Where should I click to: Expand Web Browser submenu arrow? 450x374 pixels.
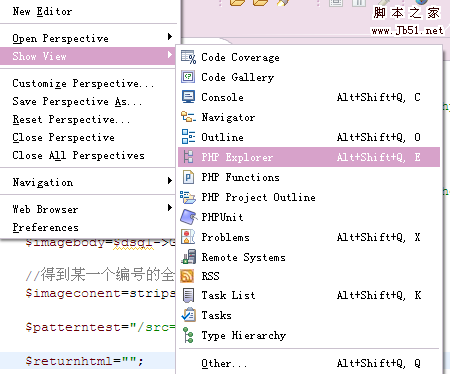click(x=170, y=208)
